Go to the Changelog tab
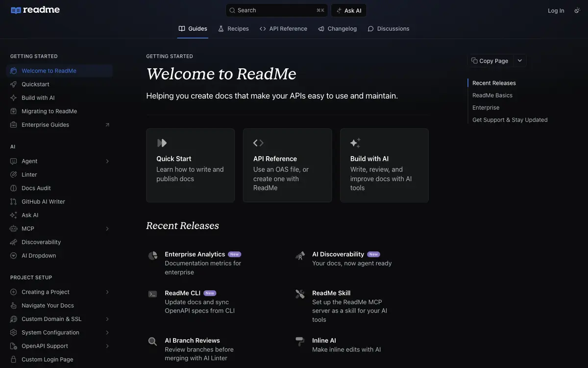The height and width of the screenshot is (368, 588). [x=337, y=29]
